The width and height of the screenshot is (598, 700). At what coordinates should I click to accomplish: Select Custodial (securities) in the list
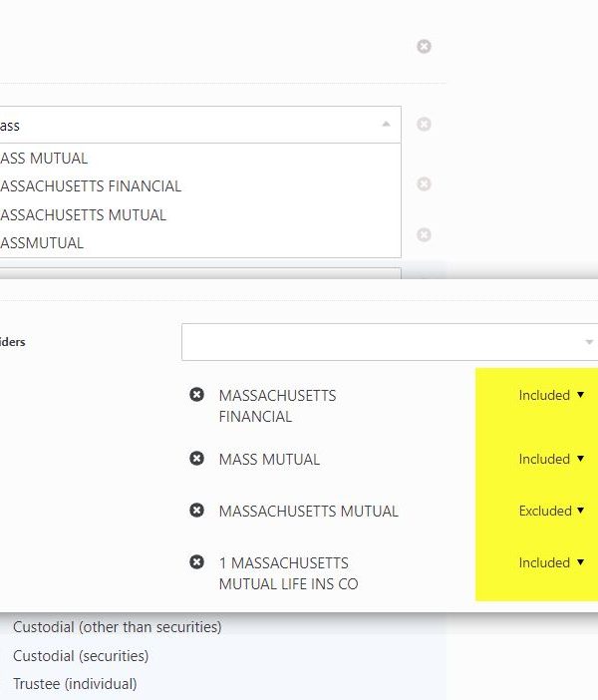click(81, 655)
